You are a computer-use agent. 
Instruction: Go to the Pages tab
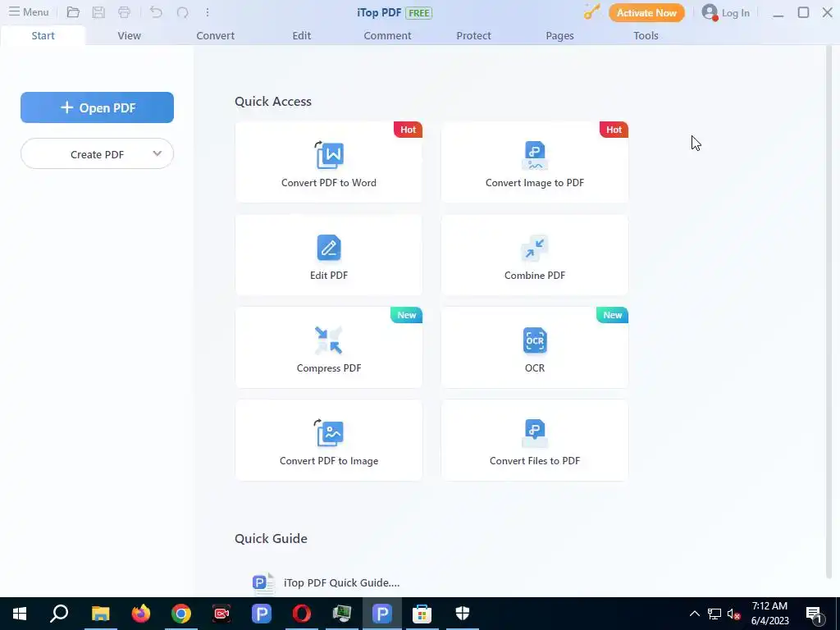[x=559, y=35]
